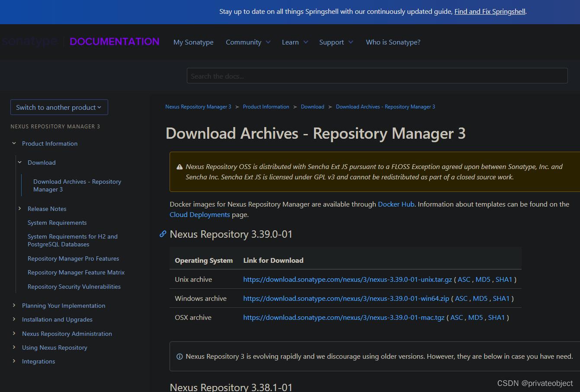Open MD5 link for Unix archive
Image resolution: width=580 pixels, height=392 pixels.
(x=483, y=280)
